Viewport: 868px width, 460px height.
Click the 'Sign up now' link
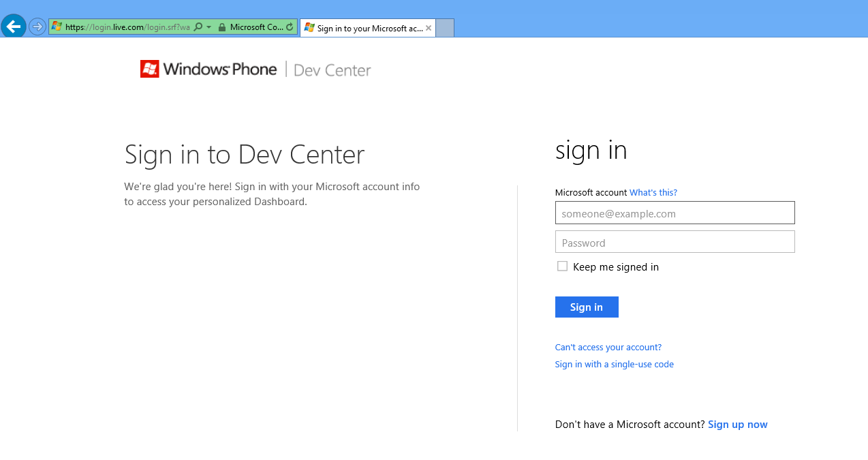click(x=737, y=425)
